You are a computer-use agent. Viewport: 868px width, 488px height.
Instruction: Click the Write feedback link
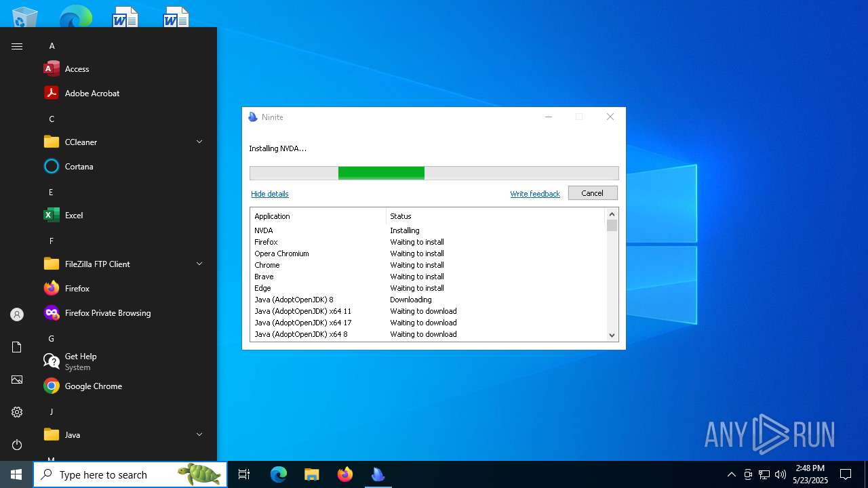point(535,194)
